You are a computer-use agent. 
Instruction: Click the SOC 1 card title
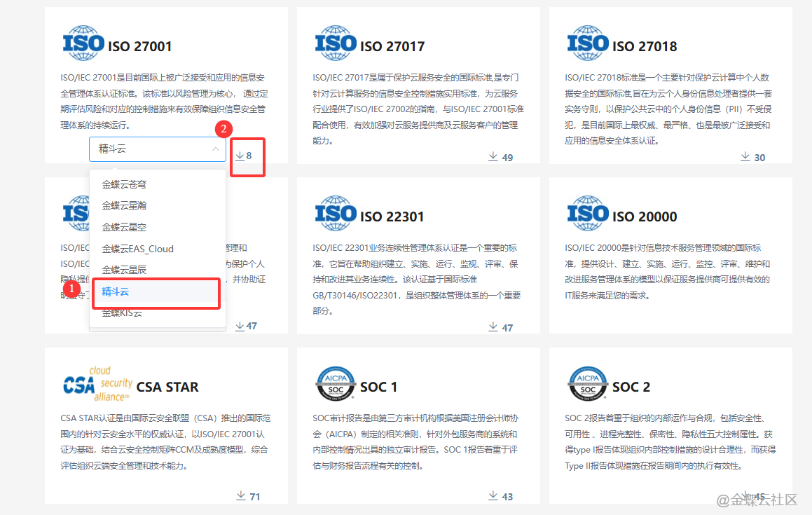[x=378, y=387]
